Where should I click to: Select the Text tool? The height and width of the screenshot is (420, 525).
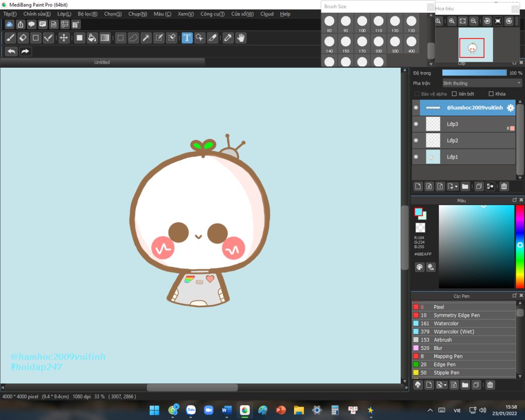(187, 38)
